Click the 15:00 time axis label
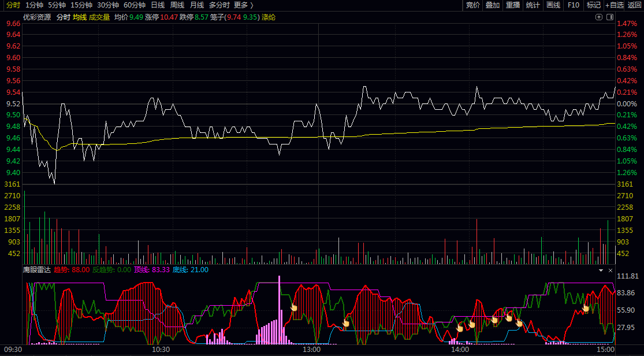 606,350
